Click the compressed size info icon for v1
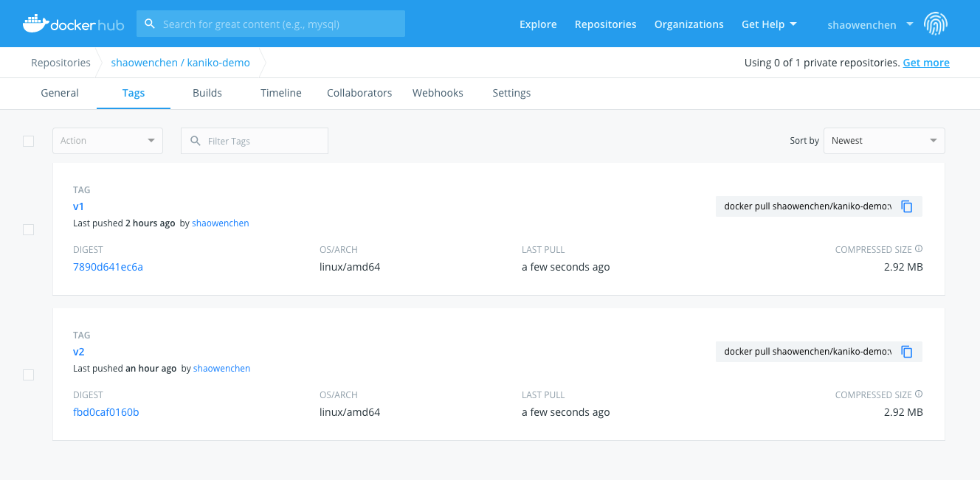980x480 pixels. 919,249
